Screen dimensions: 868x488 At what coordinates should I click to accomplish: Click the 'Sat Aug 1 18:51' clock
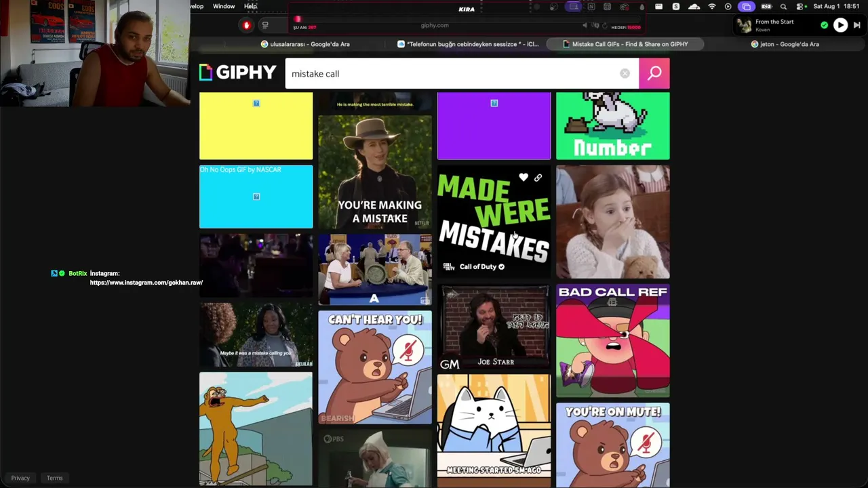tap(836, 6)
